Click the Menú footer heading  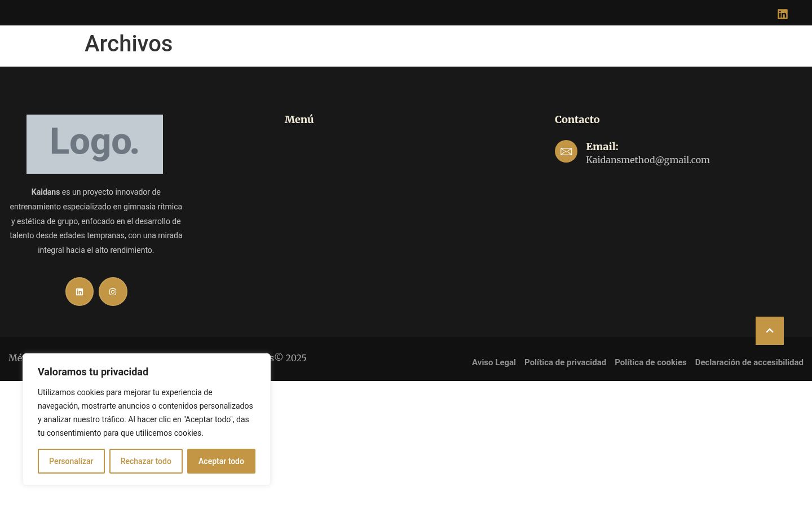(299, 119)
